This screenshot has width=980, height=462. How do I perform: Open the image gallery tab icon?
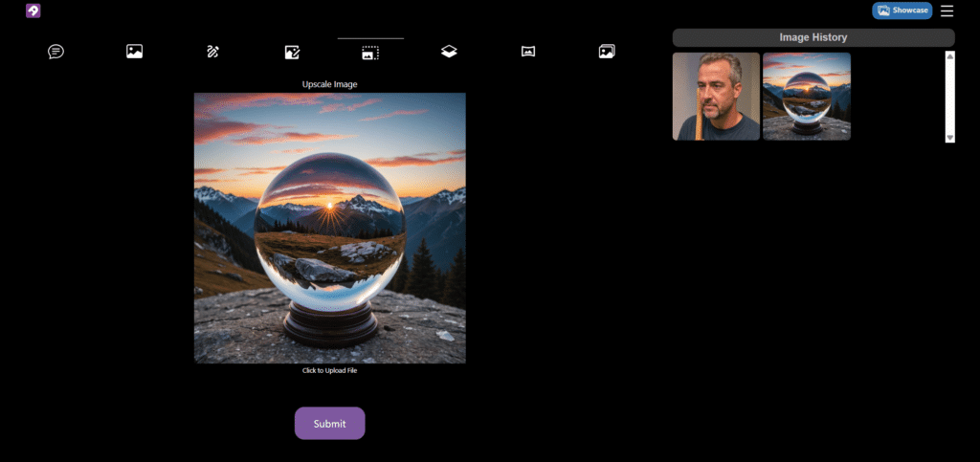tap(607, 52)
